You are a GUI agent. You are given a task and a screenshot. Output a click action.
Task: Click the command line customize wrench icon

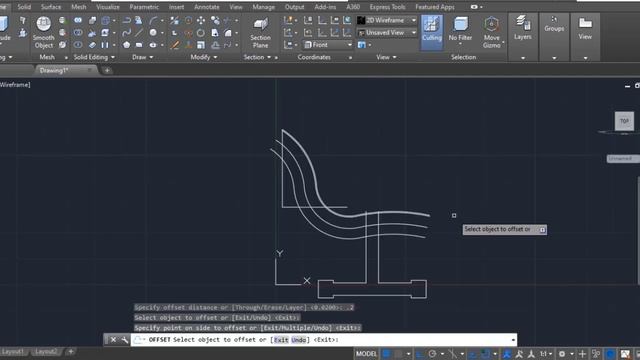pos(124,340)
